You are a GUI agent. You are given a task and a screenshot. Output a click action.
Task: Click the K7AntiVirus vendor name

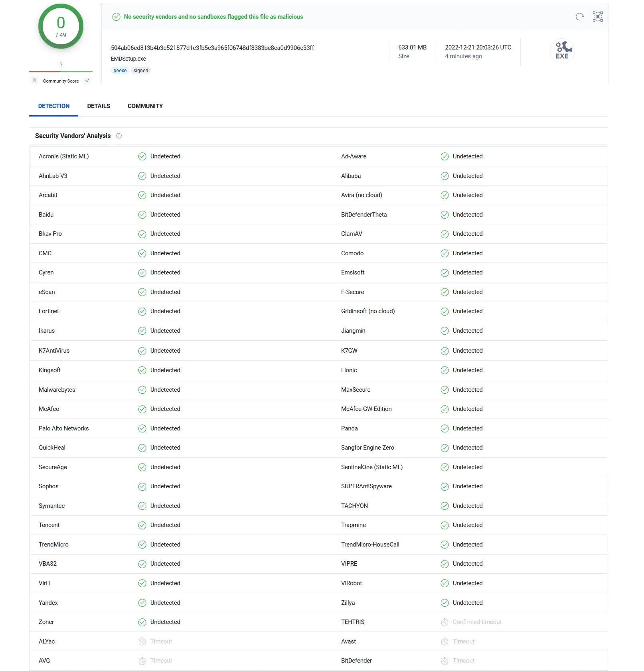pyautogui.click(x=54, y=351)
